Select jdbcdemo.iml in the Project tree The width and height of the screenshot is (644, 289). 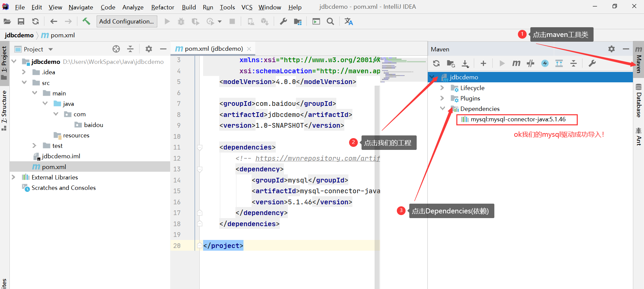(61, 156)
